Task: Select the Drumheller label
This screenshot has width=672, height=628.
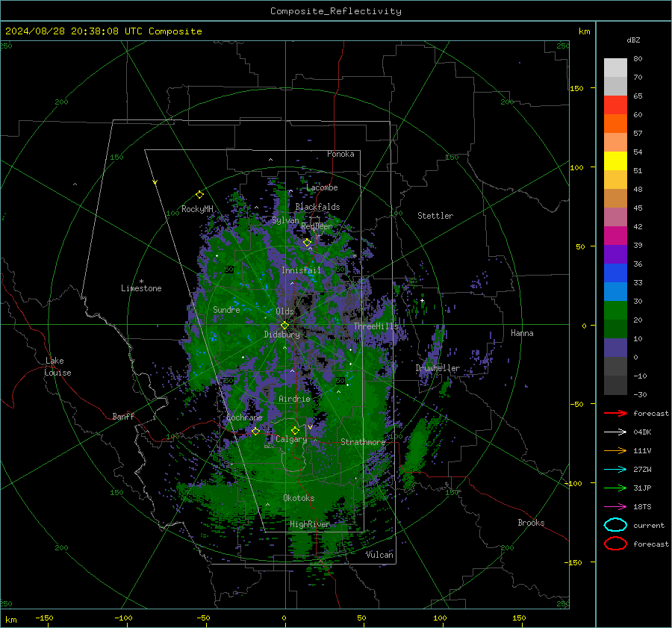Action: tap(438, 368)
